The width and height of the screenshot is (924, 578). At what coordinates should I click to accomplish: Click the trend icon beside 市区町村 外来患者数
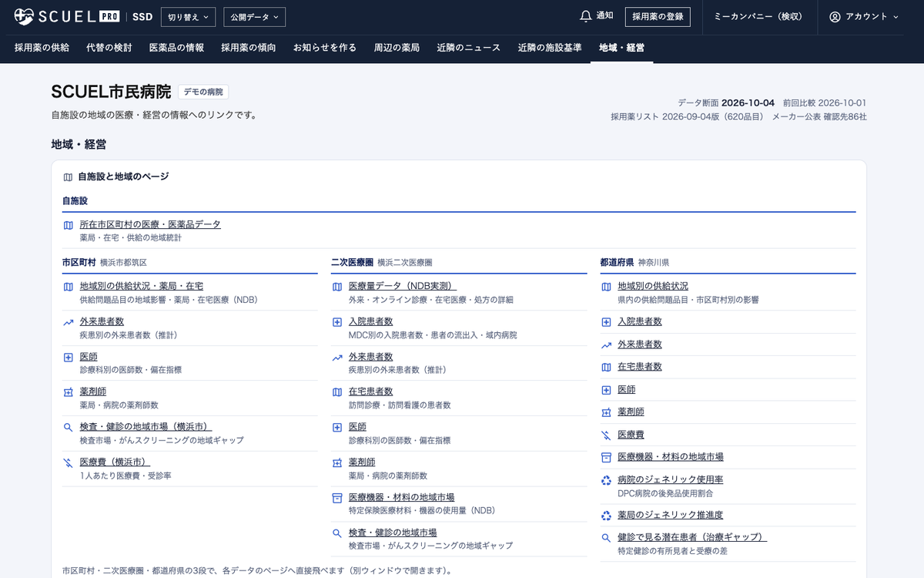(x=68, y=322)
